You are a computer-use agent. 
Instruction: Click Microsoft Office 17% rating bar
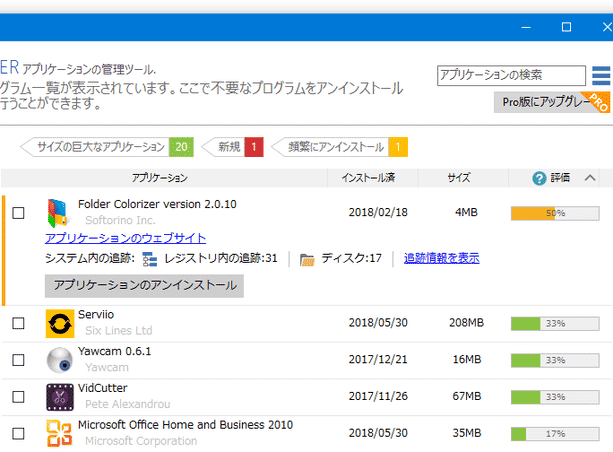pos(555,434)
